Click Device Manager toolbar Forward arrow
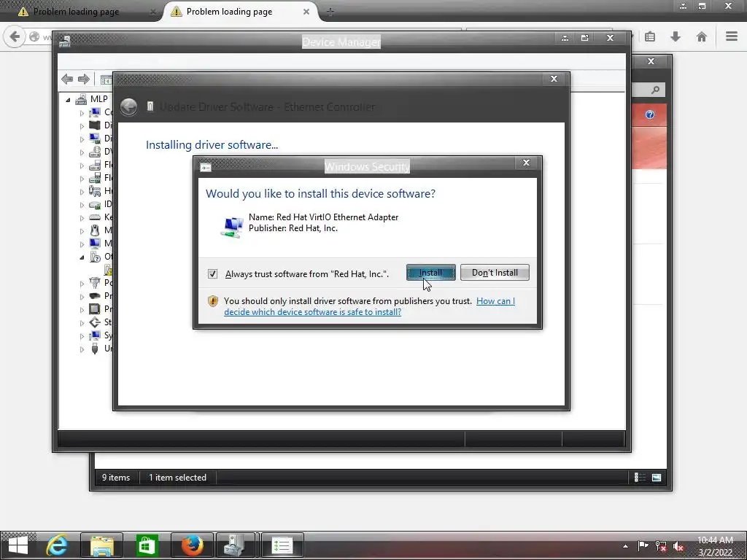Screen dimensions: 747x560 (x=84, y=79)
